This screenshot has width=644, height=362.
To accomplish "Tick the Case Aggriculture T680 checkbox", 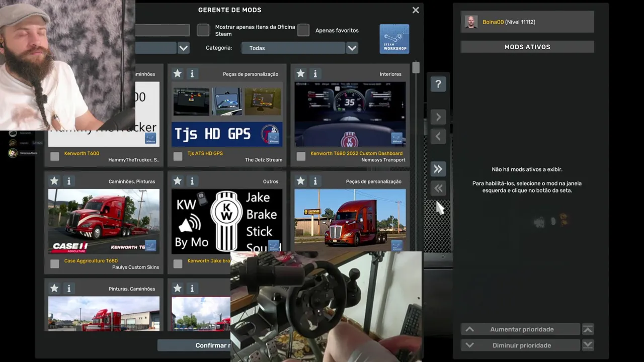I will tap(55, 263).
